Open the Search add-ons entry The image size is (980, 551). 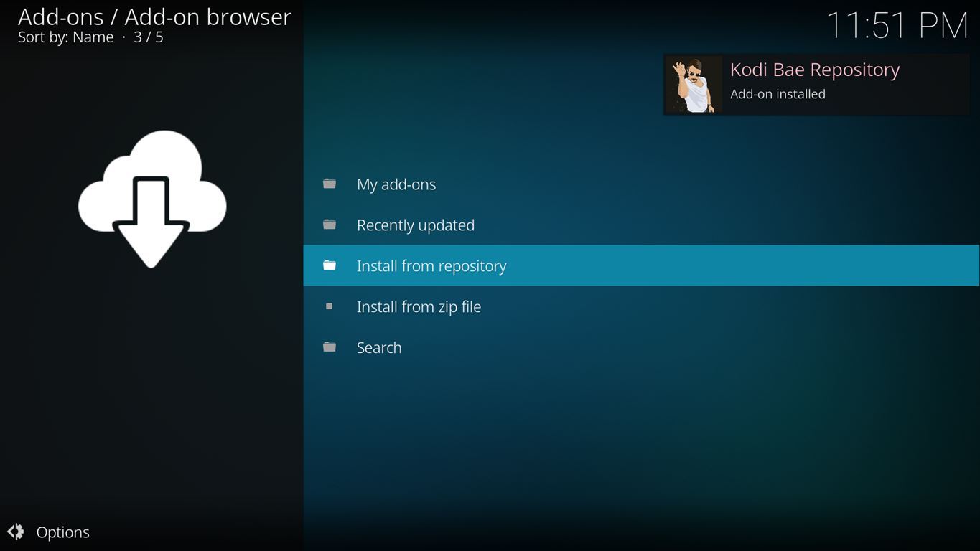click(x=379, y=348)
